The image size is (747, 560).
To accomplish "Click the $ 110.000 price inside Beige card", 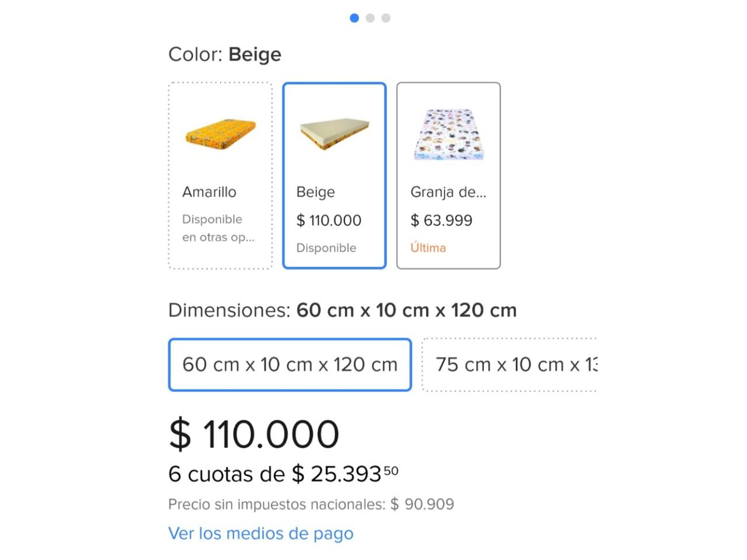I will (x=329, y=220).
